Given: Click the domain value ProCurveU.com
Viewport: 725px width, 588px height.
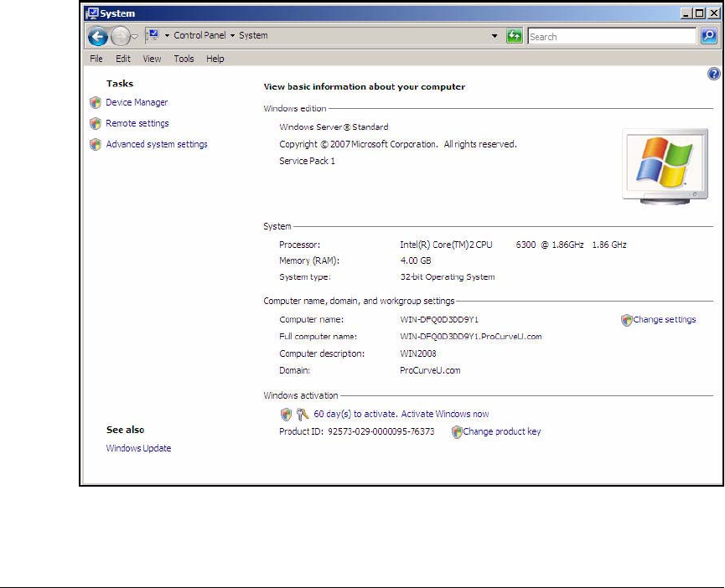Looking at the screenshot, I should 430,370.
